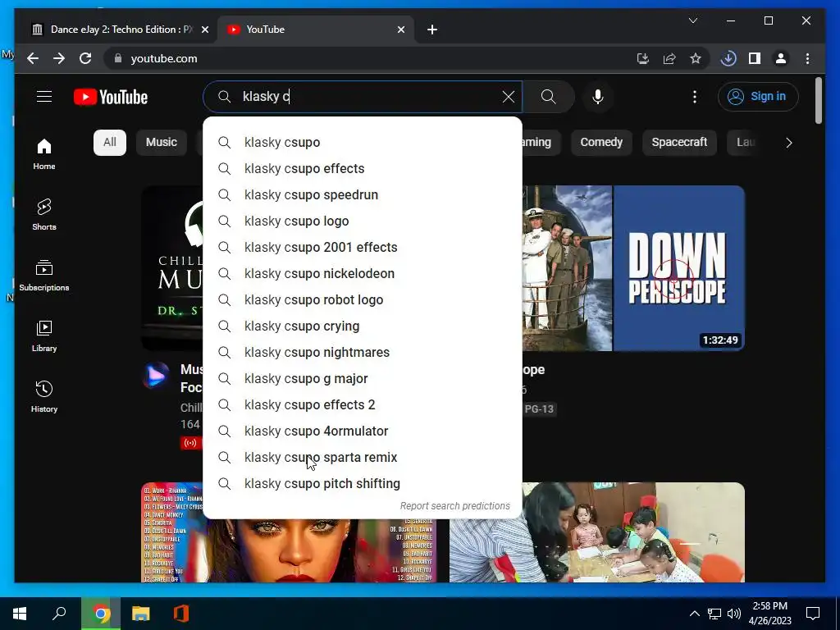Open YouTube settings three-dot menu
840x630 pixels.
694,97
